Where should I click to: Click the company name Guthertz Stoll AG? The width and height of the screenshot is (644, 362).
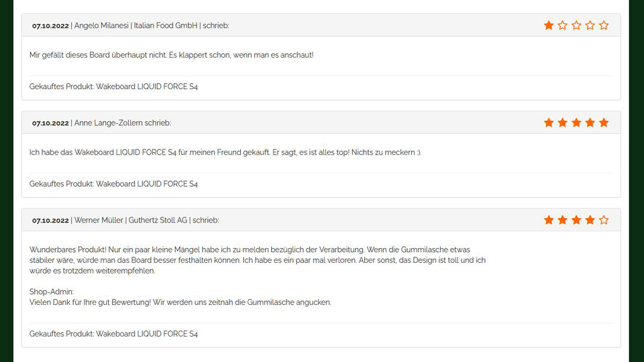158,220
